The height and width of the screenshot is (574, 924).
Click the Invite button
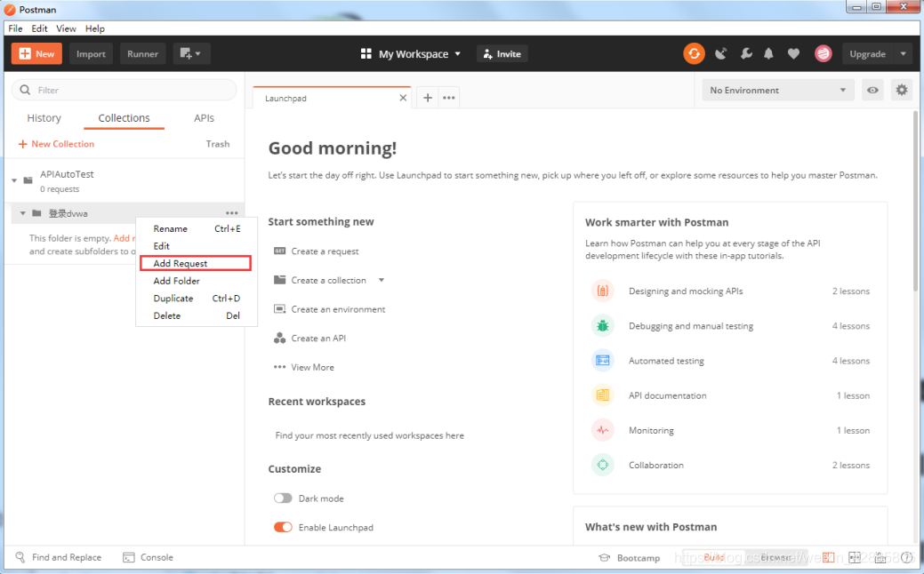(502, 53)
